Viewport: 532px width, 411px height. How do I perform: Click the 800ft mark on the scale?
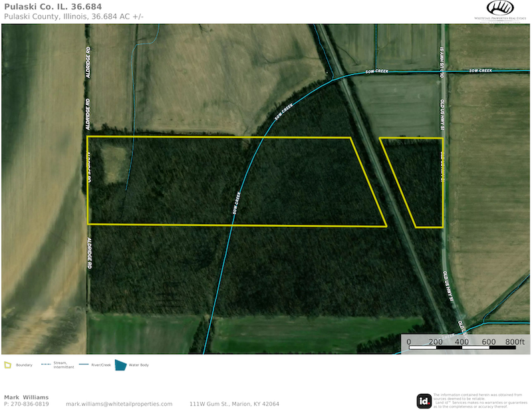click(515, 342)
